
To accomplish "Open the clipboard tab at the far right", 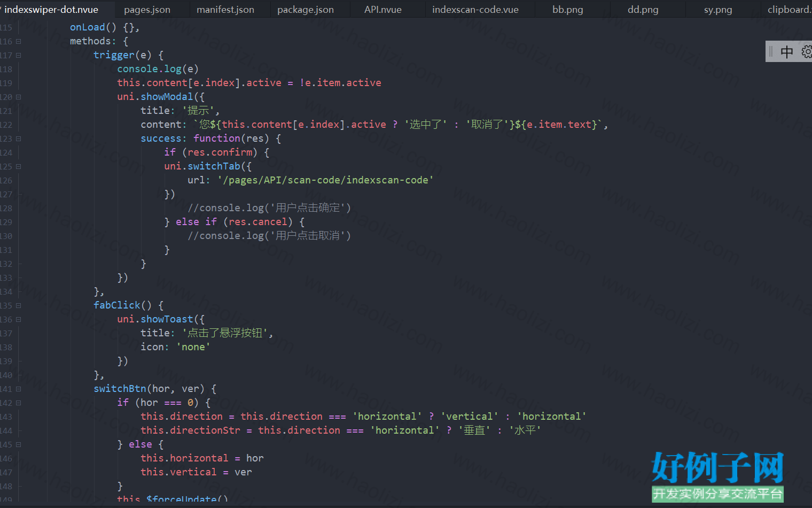I will 788,10.
